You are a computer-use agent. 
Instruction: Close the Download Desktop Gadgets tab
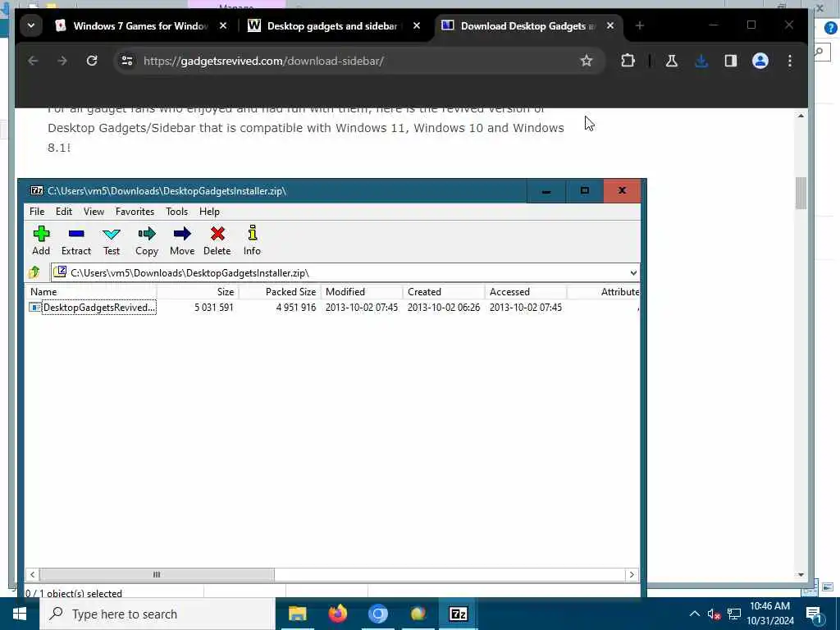pyautogui.click(x=610, y=25)
